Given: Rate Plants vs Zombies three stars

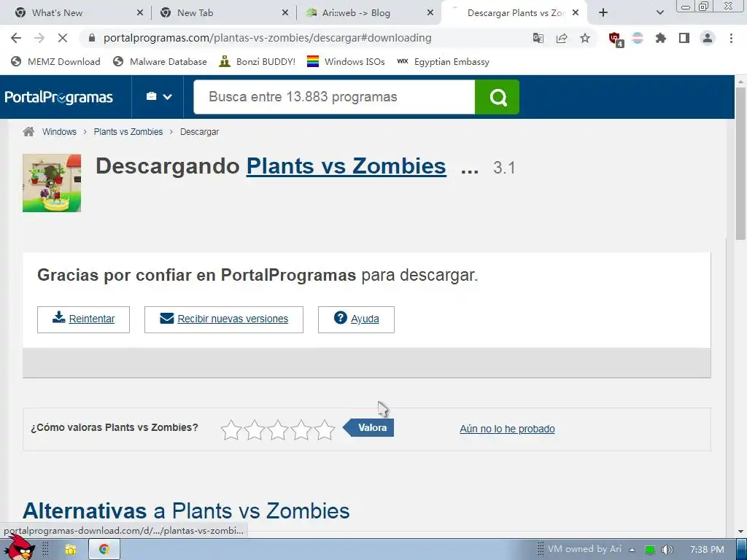Looking at the screenshot, I should point(278,429).
